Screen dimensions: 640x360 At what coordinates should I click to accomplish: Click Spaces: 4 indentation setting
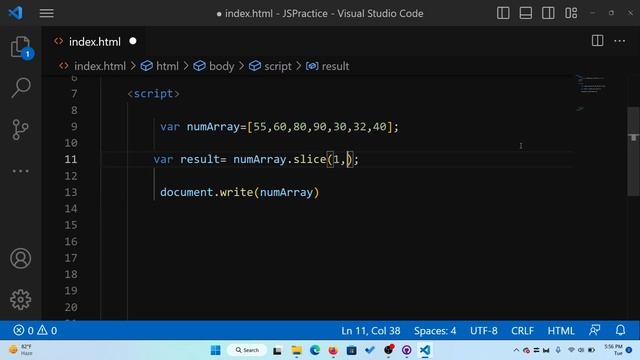click(x=435, y=331)
